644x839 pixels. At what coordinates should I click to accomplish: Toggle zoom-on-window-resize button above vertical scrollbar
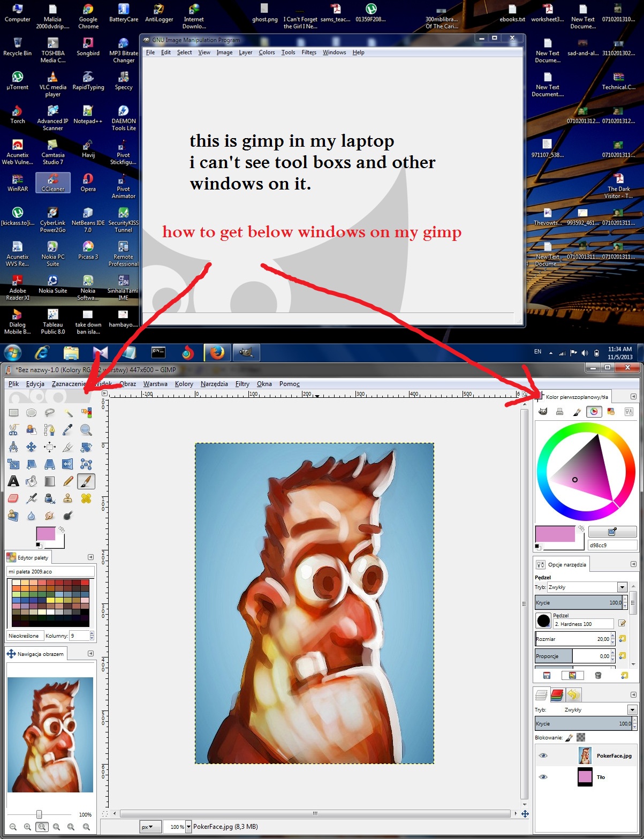(x=525, y=394)
